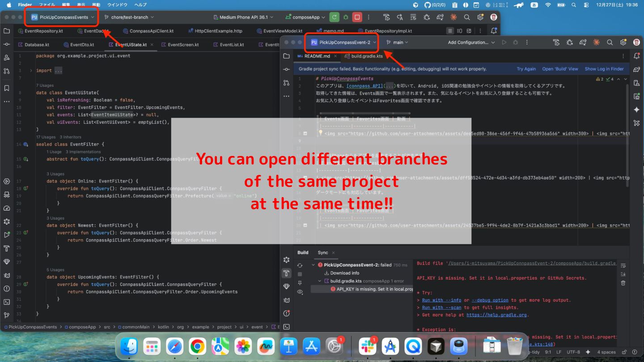Click Open 'Build' View link
The width and height of the screenshot is (644, 362).
point(560,69)
